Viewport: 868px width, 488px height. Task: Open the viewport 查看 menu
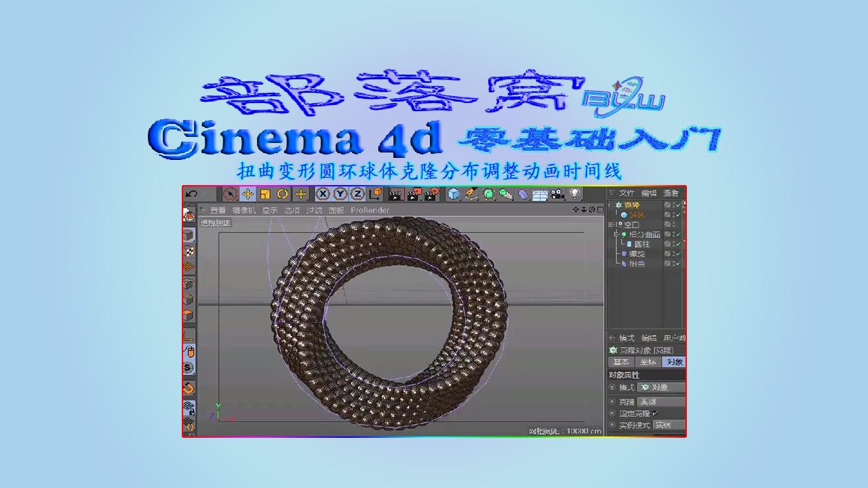(x=218, y=210)
